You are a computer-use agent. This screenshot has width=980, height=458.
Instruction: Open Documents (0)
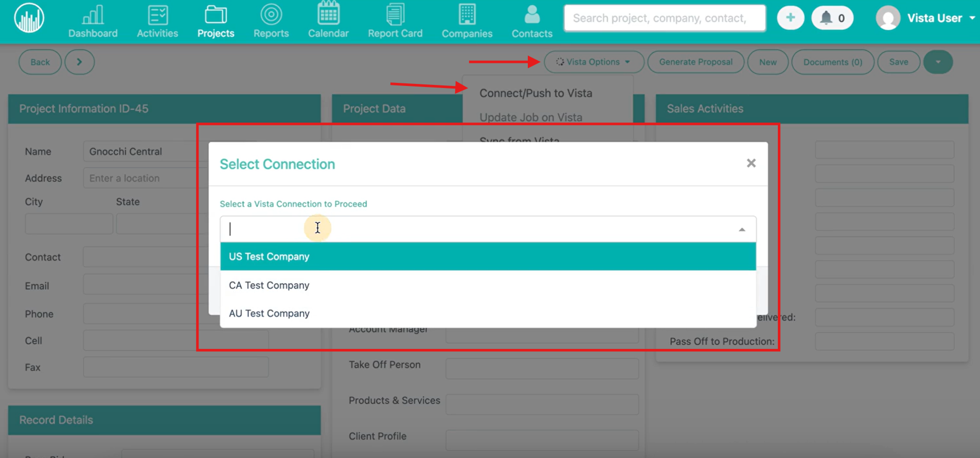tap(833, 62)
